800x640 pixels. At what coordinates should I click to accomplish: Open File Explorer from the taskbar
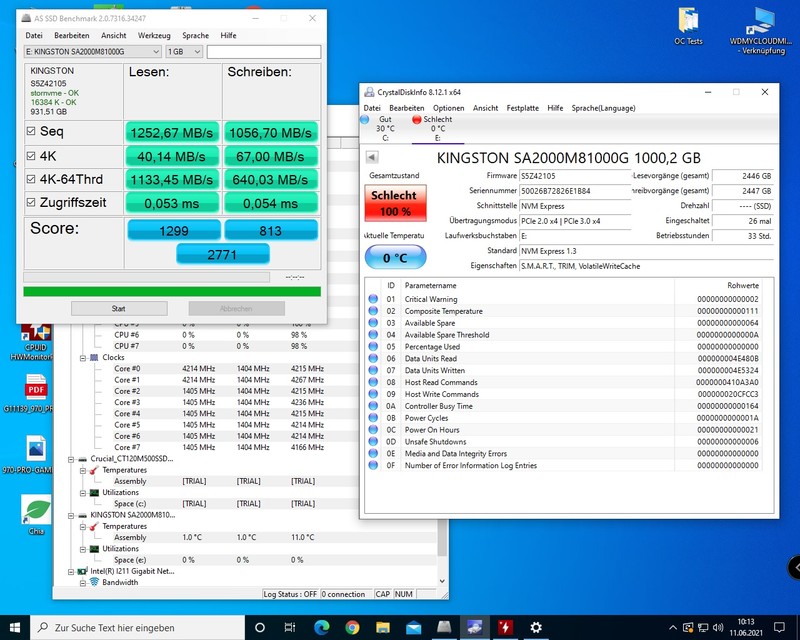coord(383,627)
